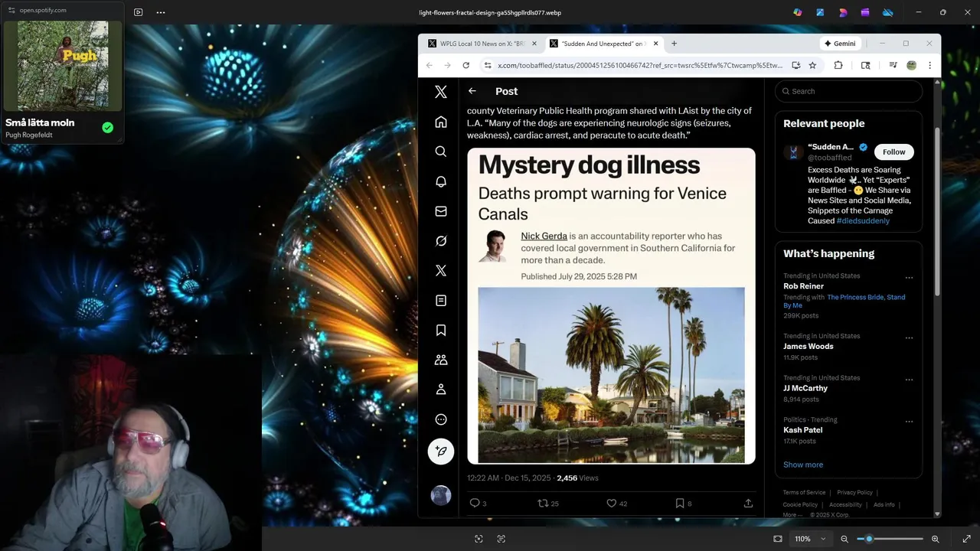Adjust the Photos zoom slider handle

coord(869,539)
